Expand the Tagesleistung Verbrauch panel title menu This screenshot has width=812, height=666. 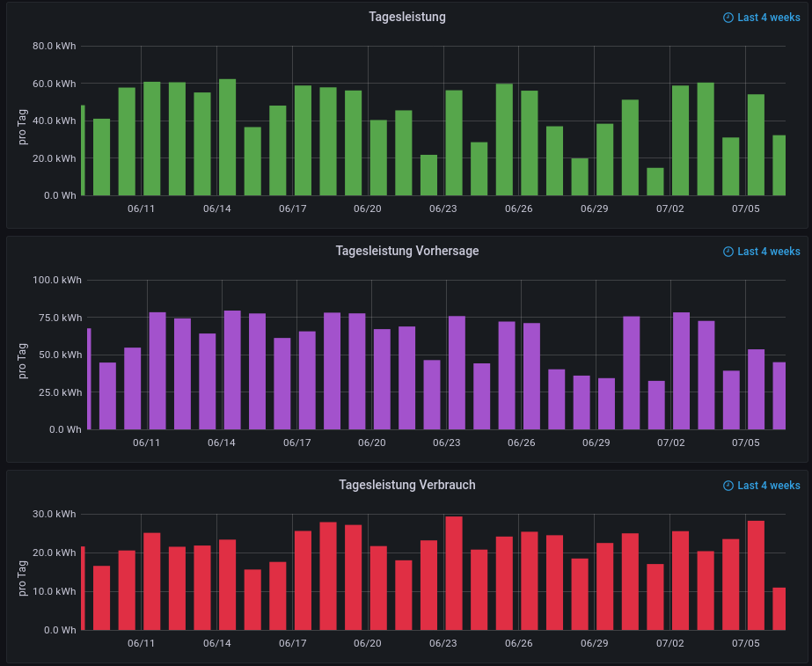click(x=406, y=485)
